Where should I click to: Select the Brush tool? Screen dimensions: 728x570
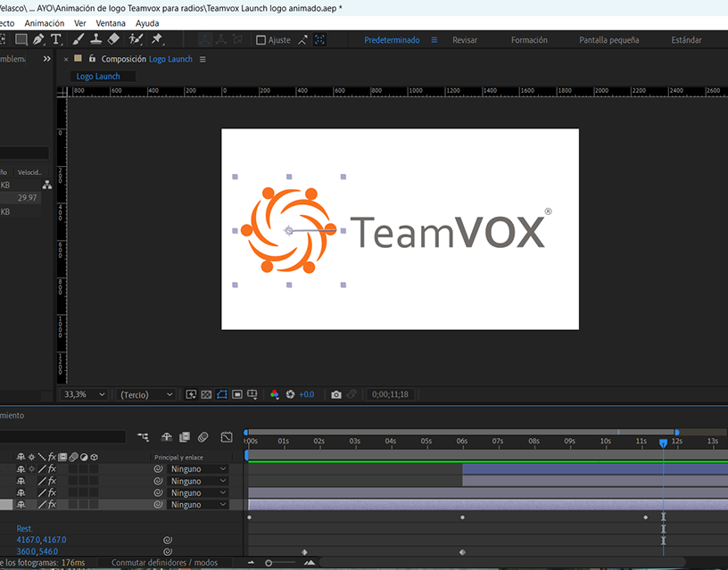[78, 39]
